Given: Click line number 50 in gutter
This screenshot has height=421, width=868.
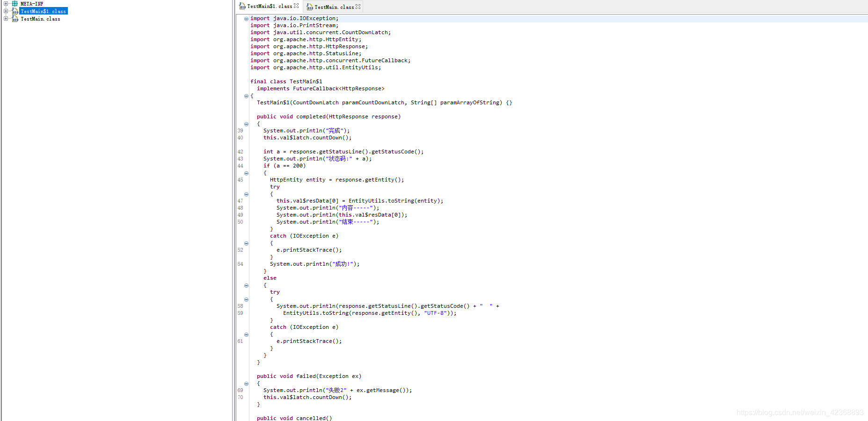Looking at the screenshot, I should click(241, 222).
